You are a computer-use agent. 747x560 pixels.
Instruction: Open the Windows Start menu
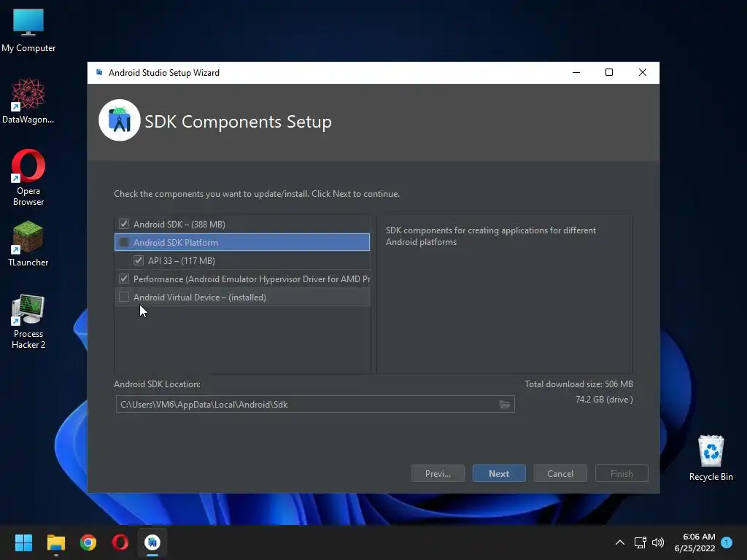click(x=23, y=542)
